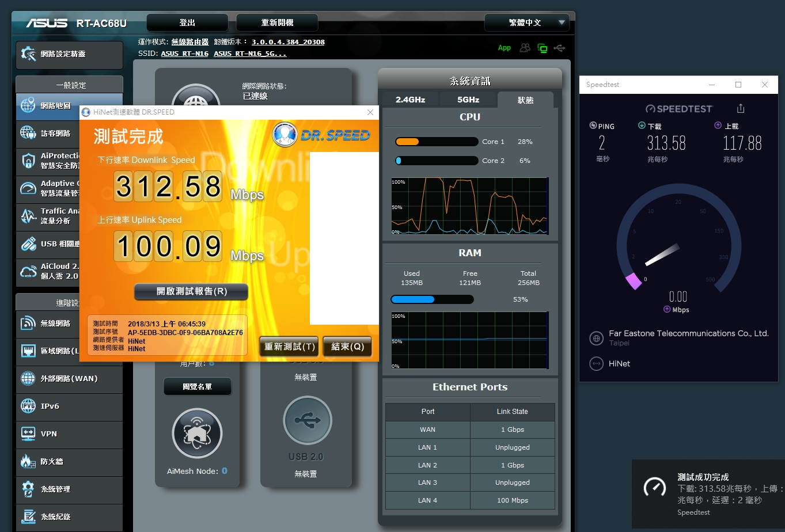
Task: Click the guest users status icon in header
Action: click(x=525, y=48)
